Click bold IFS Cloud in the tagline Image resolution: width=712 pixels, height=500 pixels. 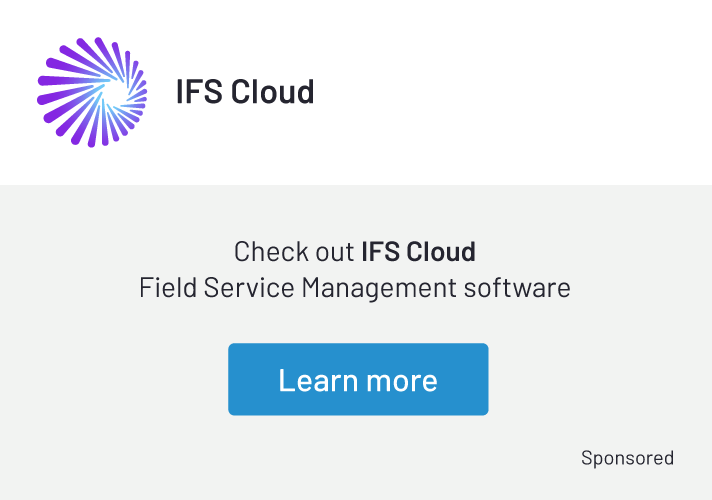coord(418,251)
